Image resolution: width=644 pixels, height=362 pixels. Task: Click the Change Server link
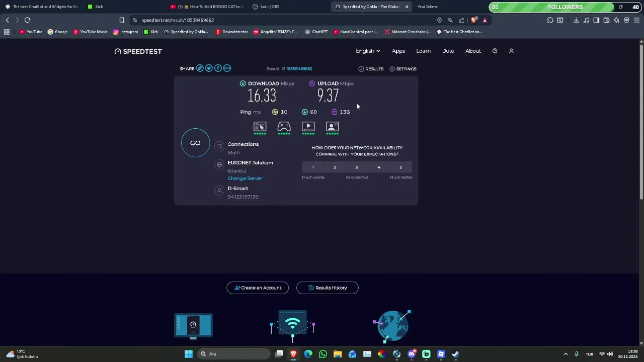click(x=245, y=178)
